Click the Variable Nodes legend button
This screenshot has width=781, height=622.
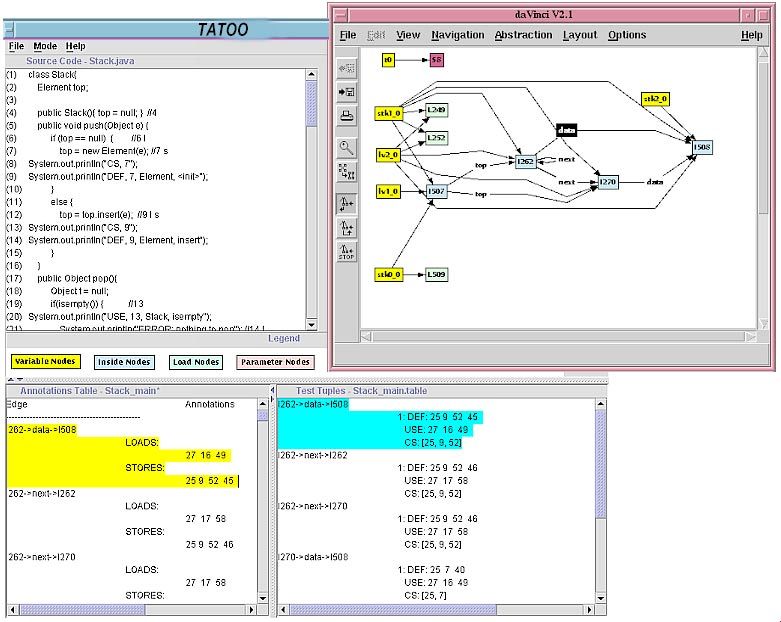tap(45, 362)
